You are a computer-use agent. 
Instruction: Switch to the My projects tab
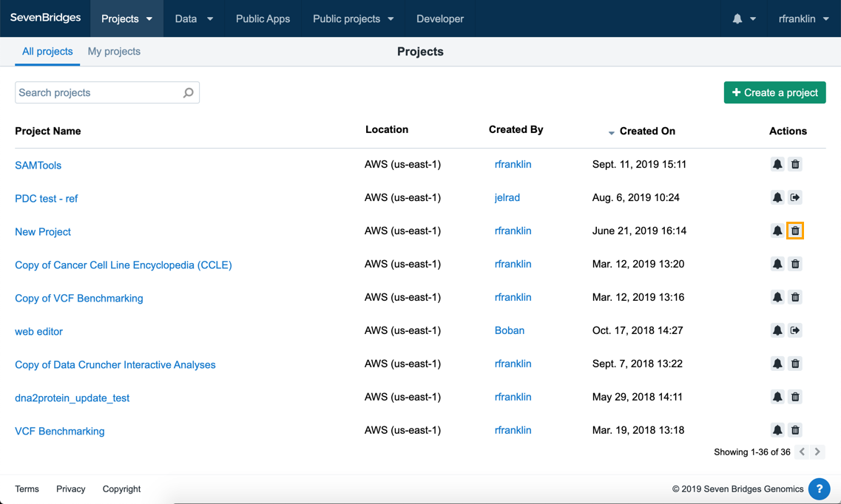(x=114, y=52)
